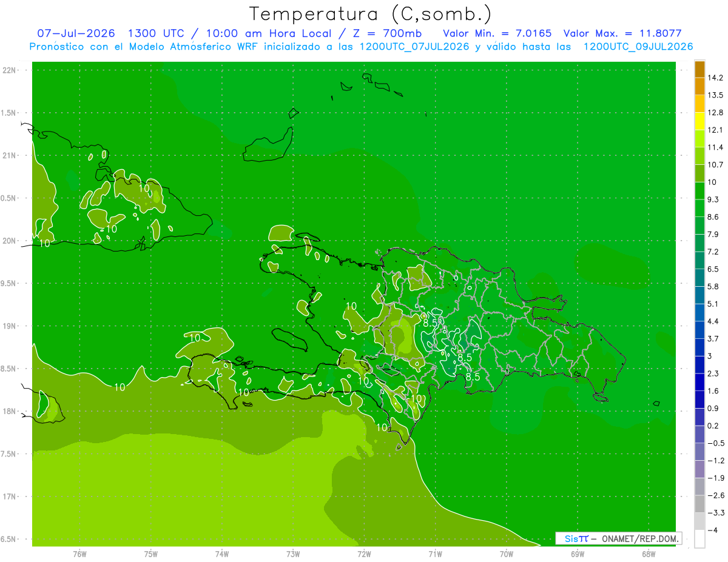
Task: Pick the yellow swatch between 12.1 and 12.8
Action: (699, 121)
